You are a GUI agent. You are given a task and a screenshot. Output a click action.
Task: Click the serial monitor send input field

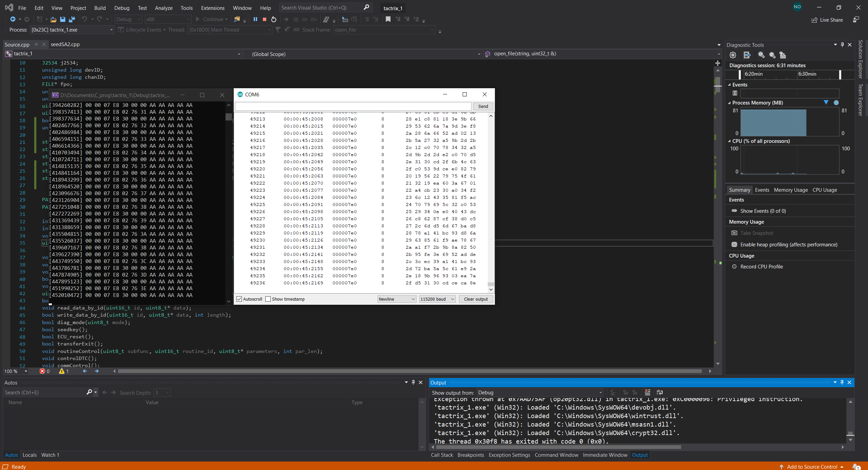[353, 107]
